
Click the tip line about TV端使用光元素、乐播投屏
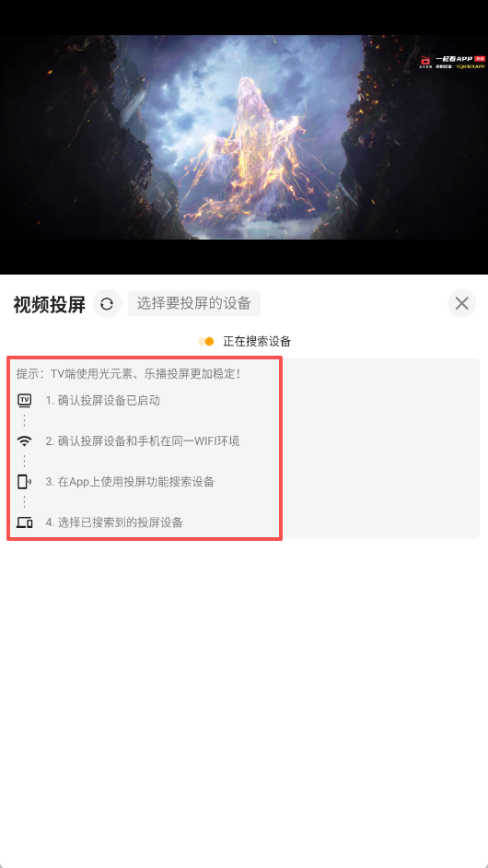click(x=129, y=374)
